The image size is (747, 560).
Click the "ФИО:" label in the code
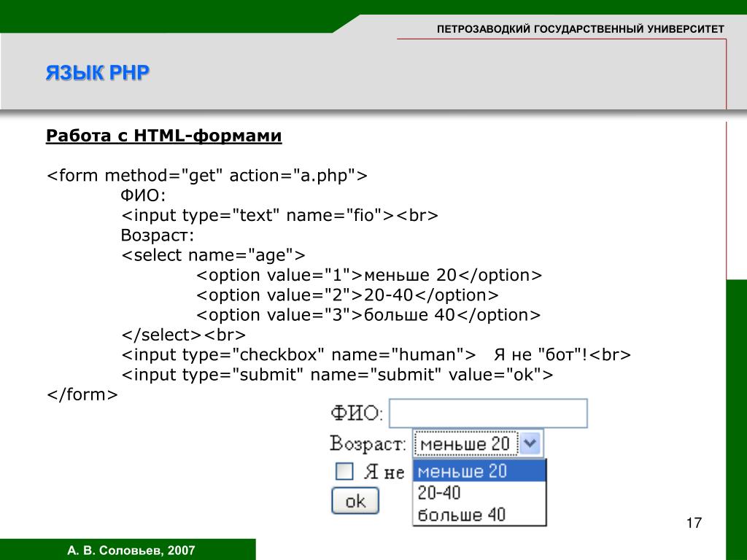coord(143,195)
